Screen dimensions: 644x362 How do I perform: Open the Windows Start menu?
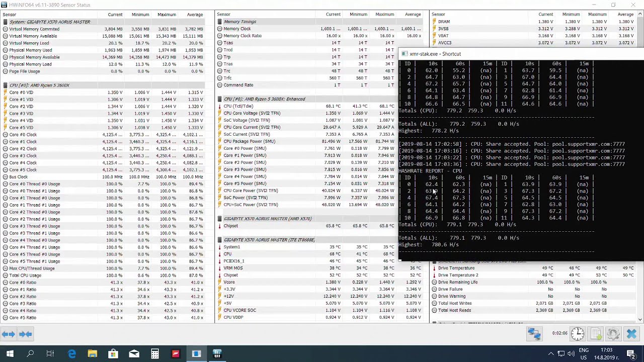10,354
